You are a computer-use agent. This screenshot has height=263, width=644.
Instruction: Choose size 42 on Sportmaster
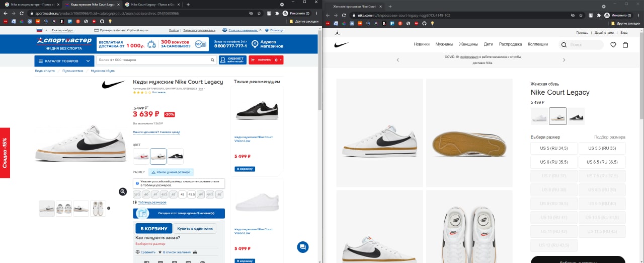click(x=173, y=194)
